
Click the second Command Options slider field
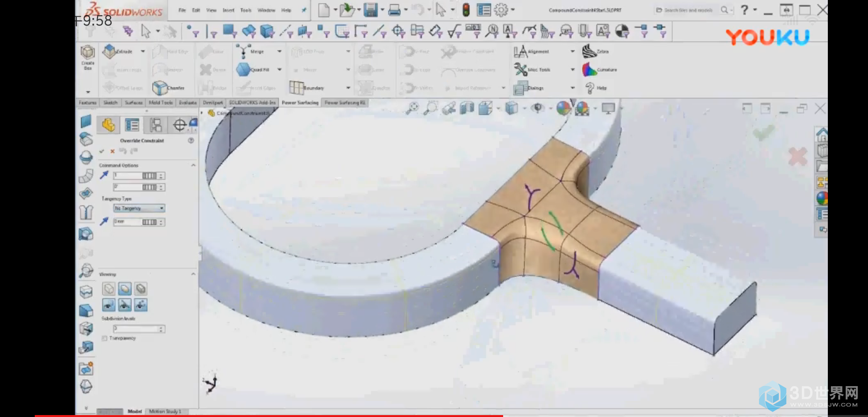(x=139, y=187)
